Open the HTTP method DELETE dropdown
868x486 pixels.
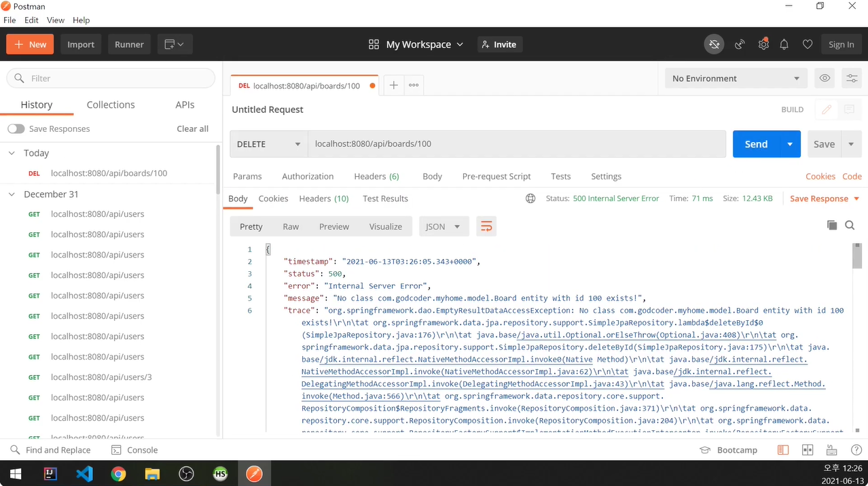coord(269,144)
